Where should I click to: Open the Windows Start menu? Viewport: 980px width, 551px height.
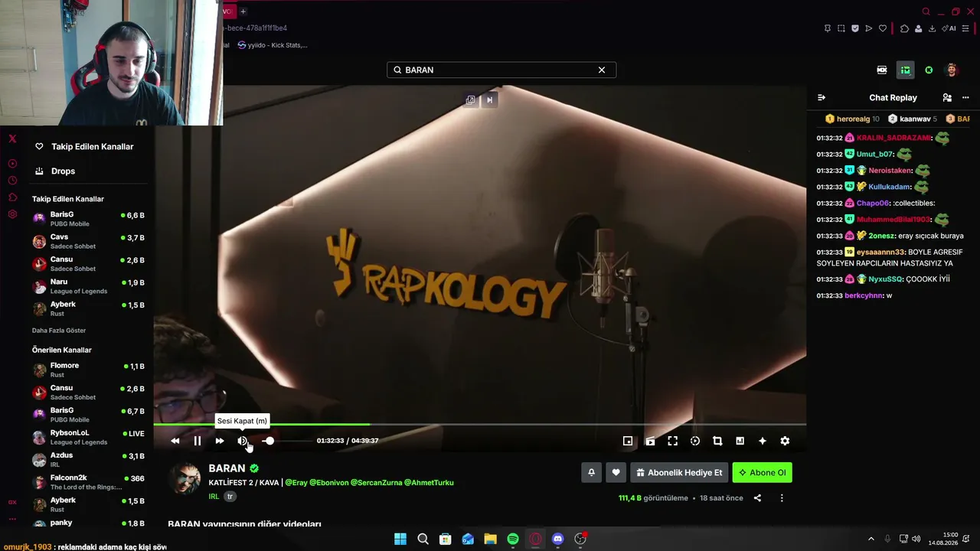click(x=400, y=539)
